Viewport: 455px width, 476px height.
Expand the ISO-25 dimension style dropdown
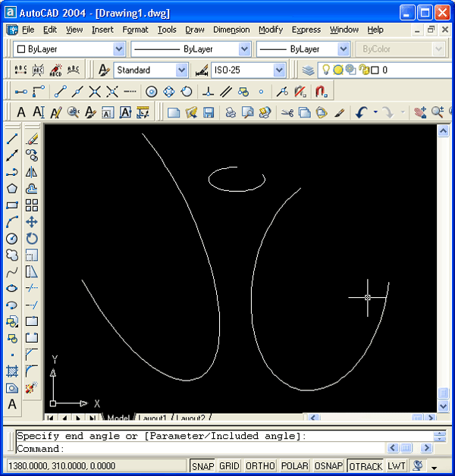279,70
